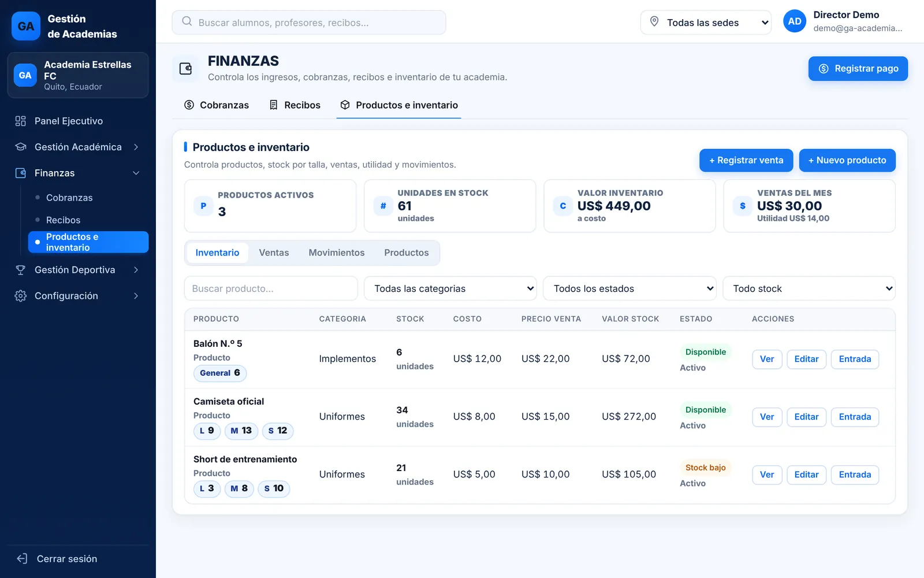
Task: Expand the Gestión Académica chevron
Action: (x=136, y=147)
